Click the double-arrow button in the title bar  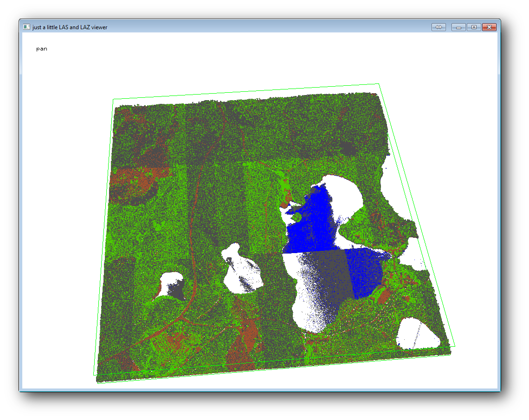coord(439,27)
